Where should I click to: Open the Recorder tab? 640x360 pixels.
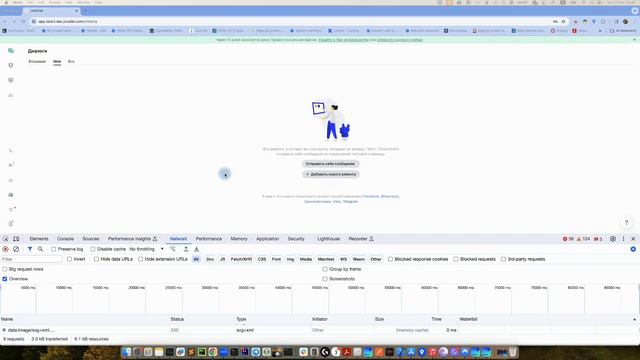click(x=361, y=239)
